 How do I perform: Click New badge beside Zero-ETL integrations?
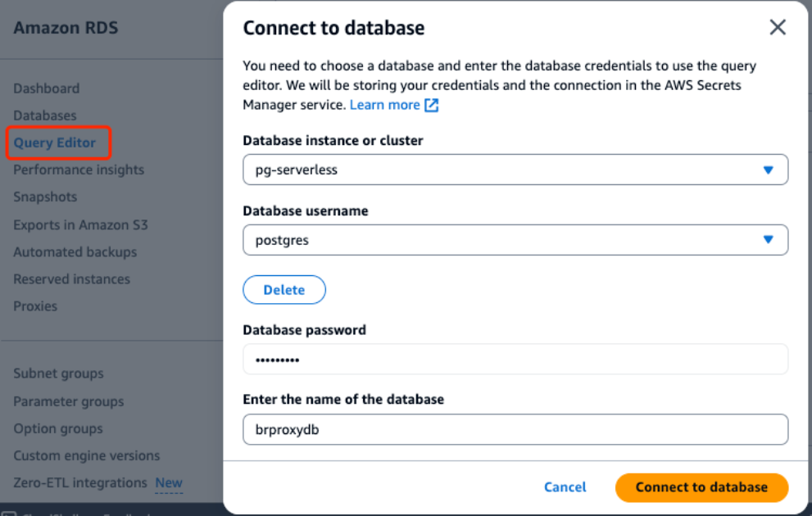click(x=169, y=482)
